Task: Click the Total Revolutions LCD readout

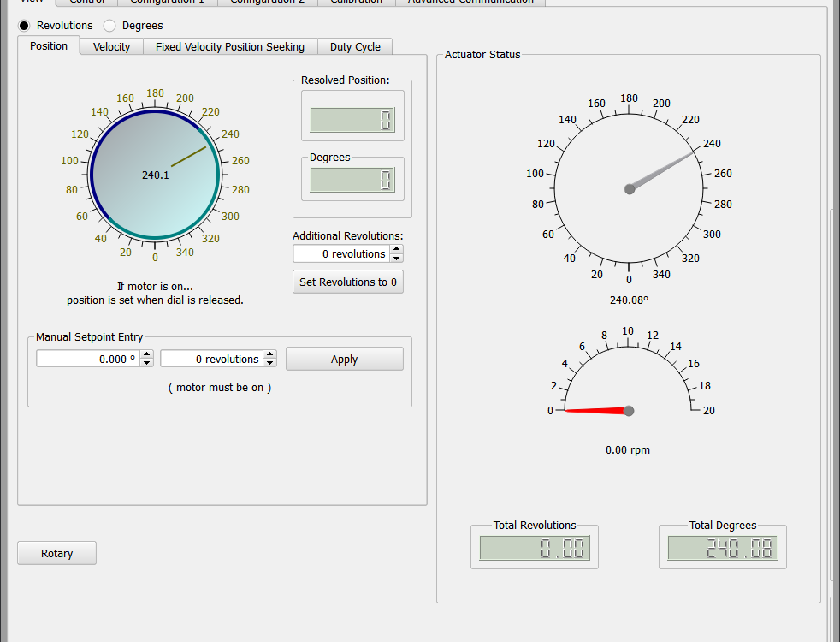Action: (535, 548)
